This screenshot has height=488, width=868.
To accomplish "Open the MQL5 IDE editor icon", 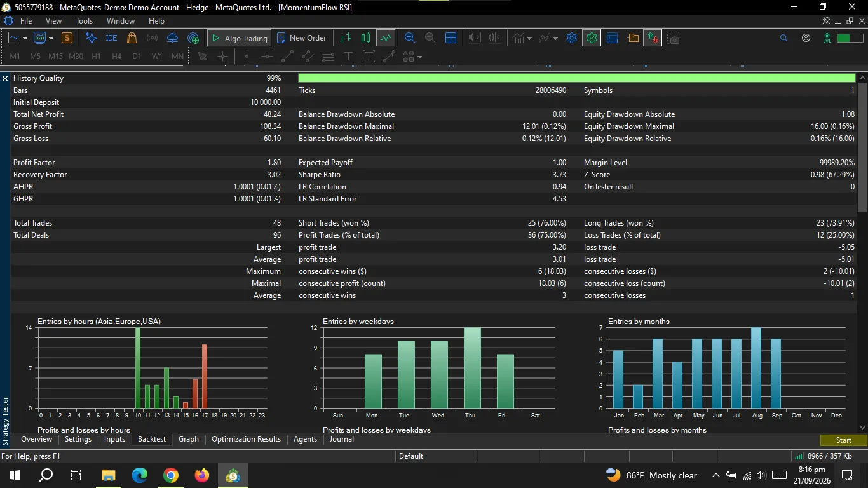I will pos(111,38).
